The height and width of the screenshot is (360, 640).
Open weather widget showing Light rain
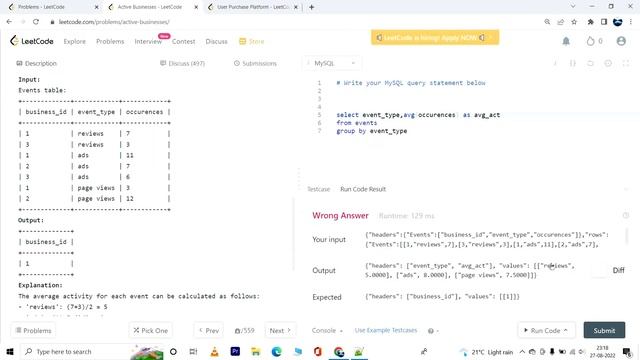pos(487,352)
